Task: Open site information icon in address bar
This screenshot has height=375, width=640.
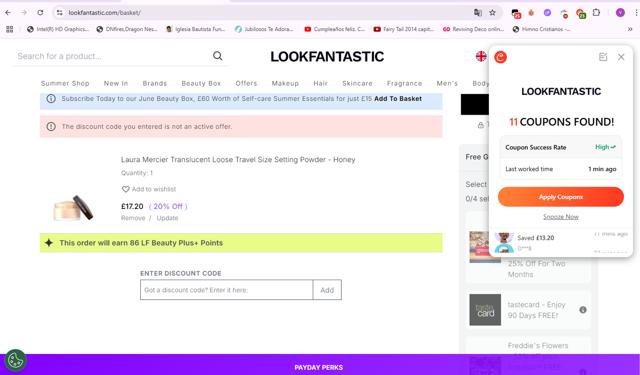Action: tap(60, 13)
